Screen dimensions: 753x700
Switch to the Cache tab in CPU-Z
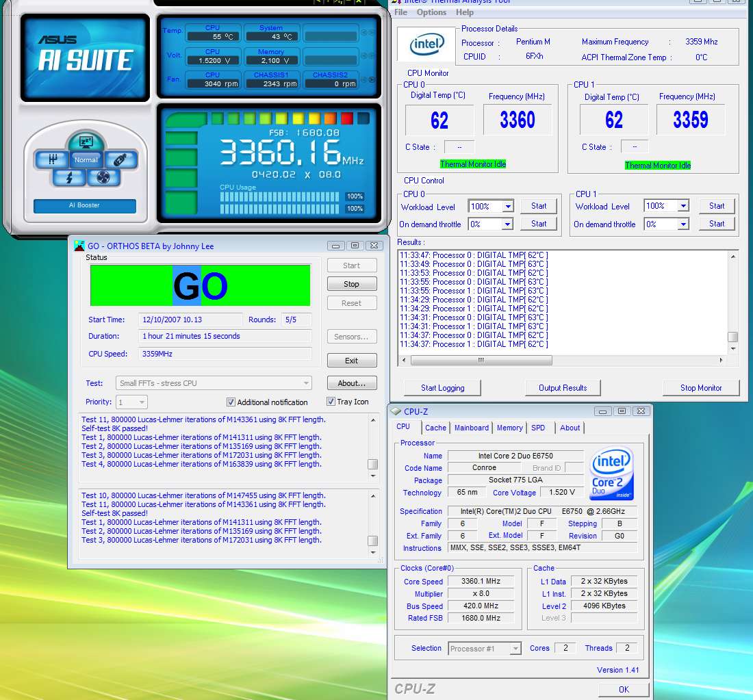point(435,428)
